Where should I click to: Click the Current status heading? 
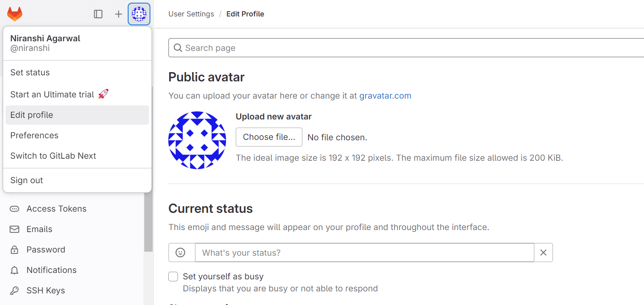coord(210,208)
